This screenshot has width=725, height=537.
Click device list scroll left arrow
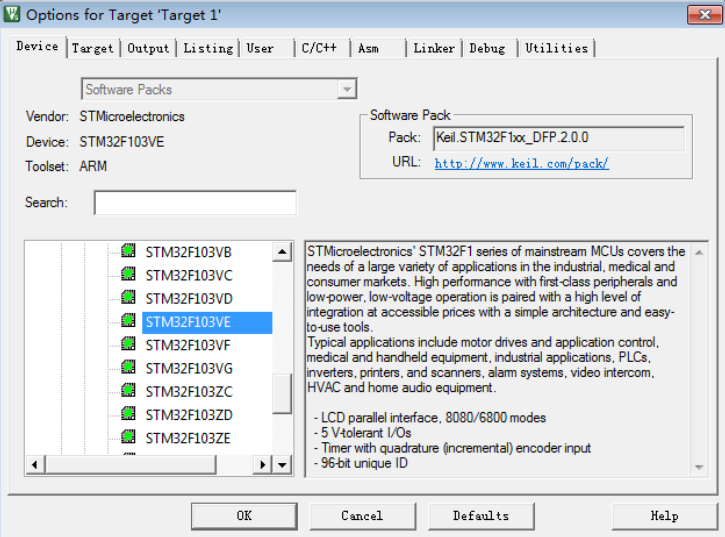click(35, 464)
